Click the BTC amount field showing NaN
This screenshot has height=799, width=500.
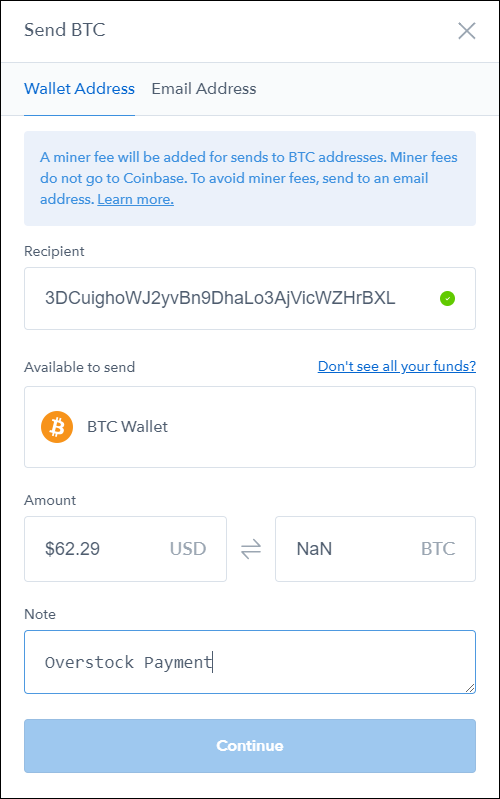pyautogui.click(x=375, y=549)
